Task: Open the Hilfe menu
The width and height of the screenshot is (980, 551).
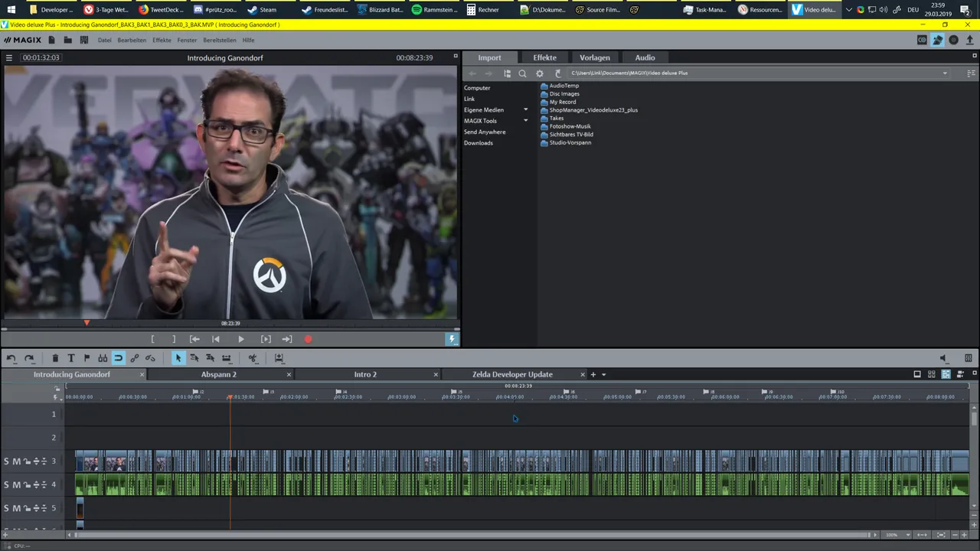Action: (248, 40)
